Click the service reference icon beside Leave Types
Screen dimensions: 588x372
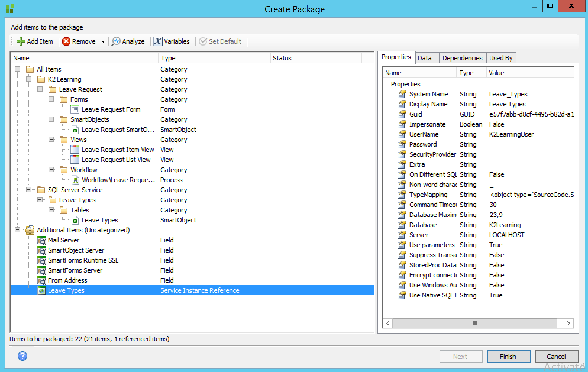click(x=41, y=290)
